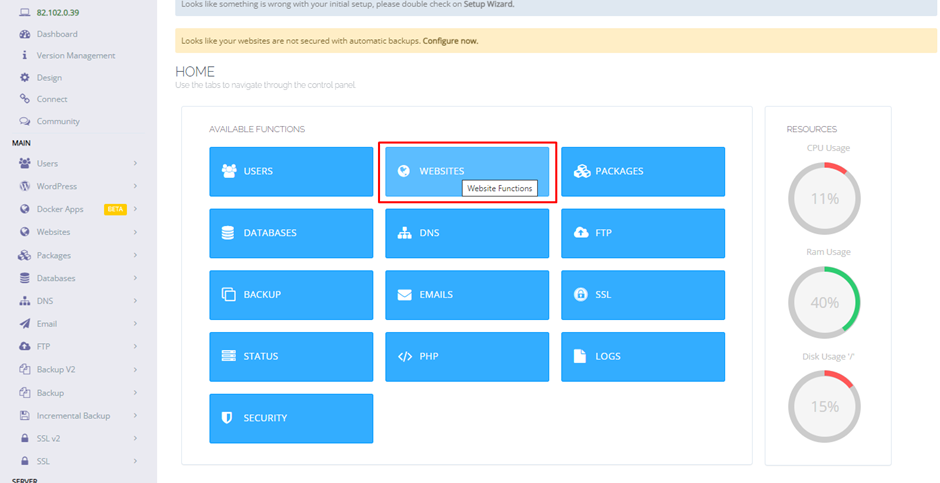
Task: Open the BACKUP function tile
Action: coord(291,295)
